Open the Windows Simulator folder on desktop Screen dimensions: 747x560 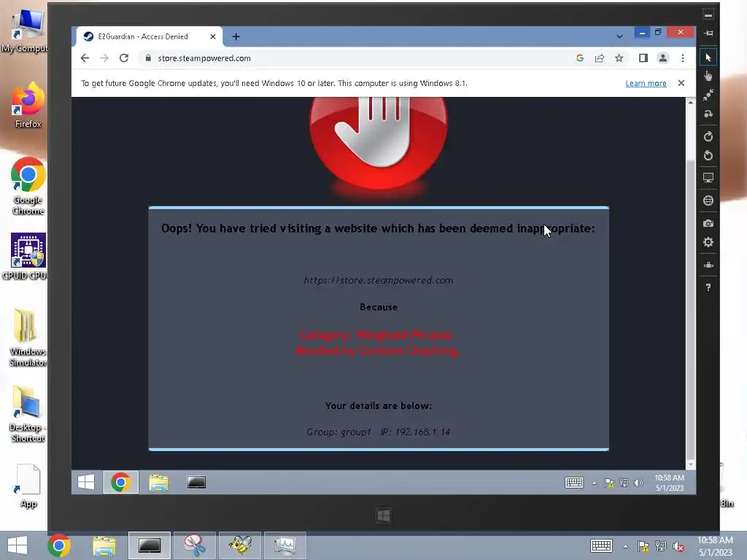28,338
